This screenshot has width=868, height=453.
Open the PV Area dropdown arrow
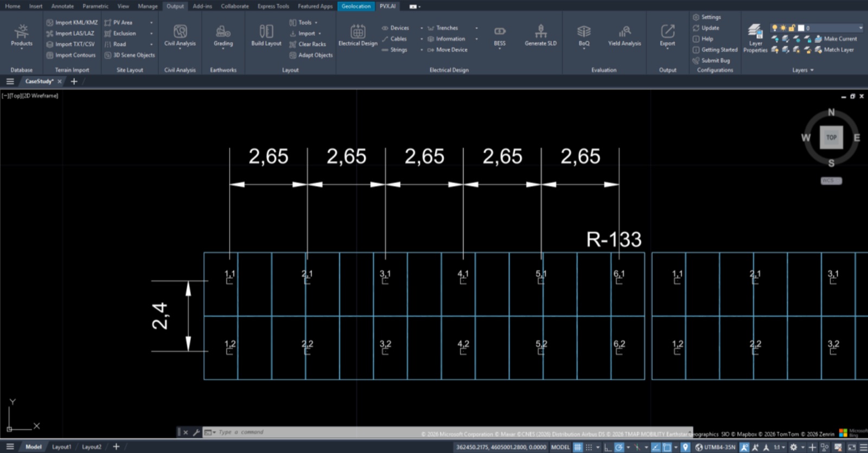click(x=151, y=22)
